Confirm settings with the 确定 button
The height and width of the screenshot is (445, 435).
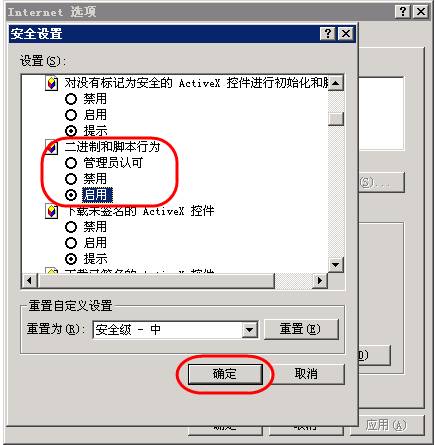(x=225, y=374)
